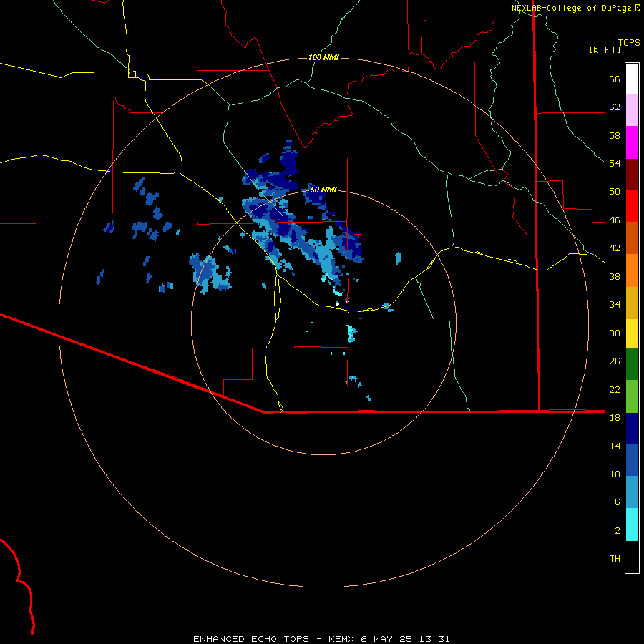Screen dimensions: 644x644
Task: Click the medium blue legend swatch
Action: tap(632, 460)
